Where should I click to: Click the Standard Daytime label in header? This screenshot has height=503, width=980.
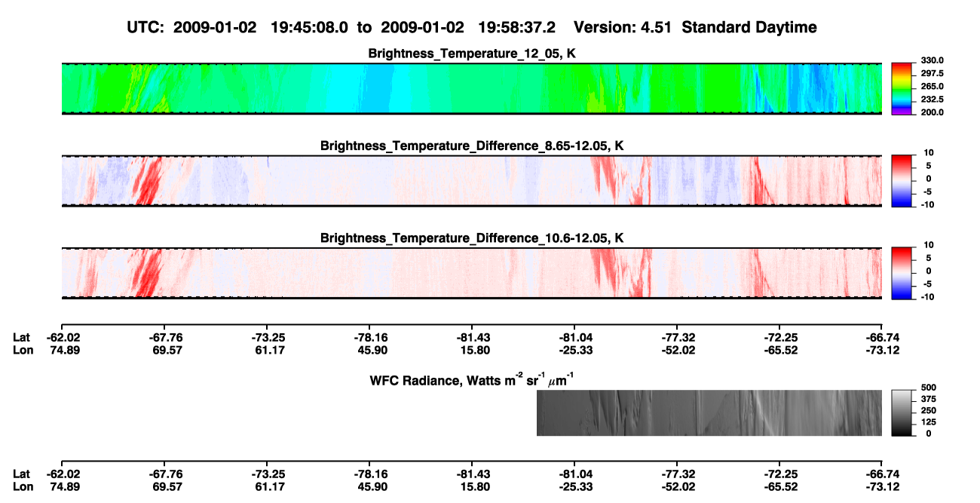click(x=749, y=28)
